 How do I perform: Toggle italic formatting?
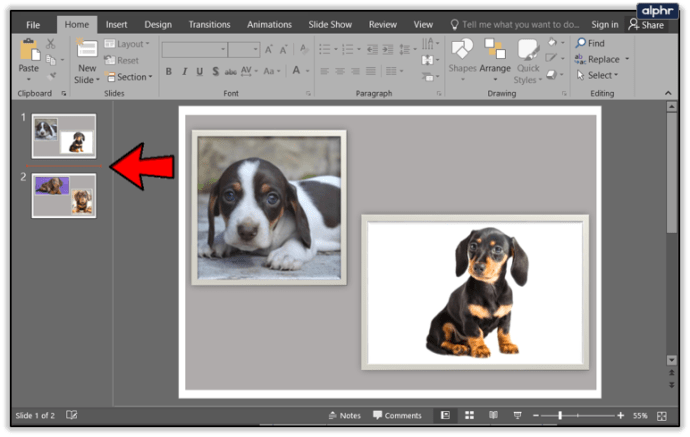pyautogui.click(x=184, y=71)
